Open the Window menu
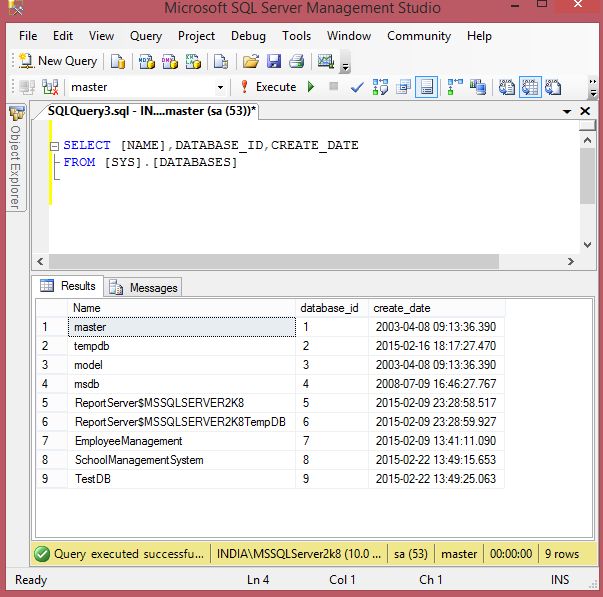Viewport: 603px width, 597px height. coord(349,36)
